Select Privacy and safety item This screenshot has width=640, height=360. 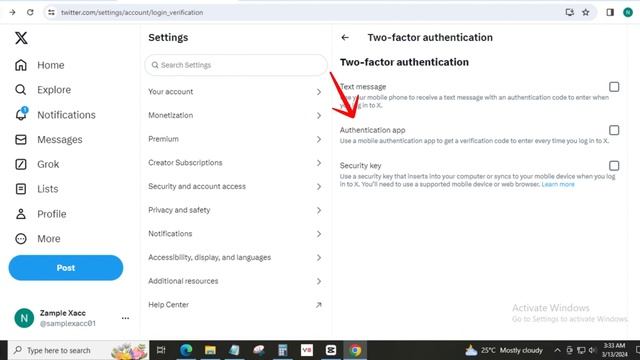click(236, 210)
